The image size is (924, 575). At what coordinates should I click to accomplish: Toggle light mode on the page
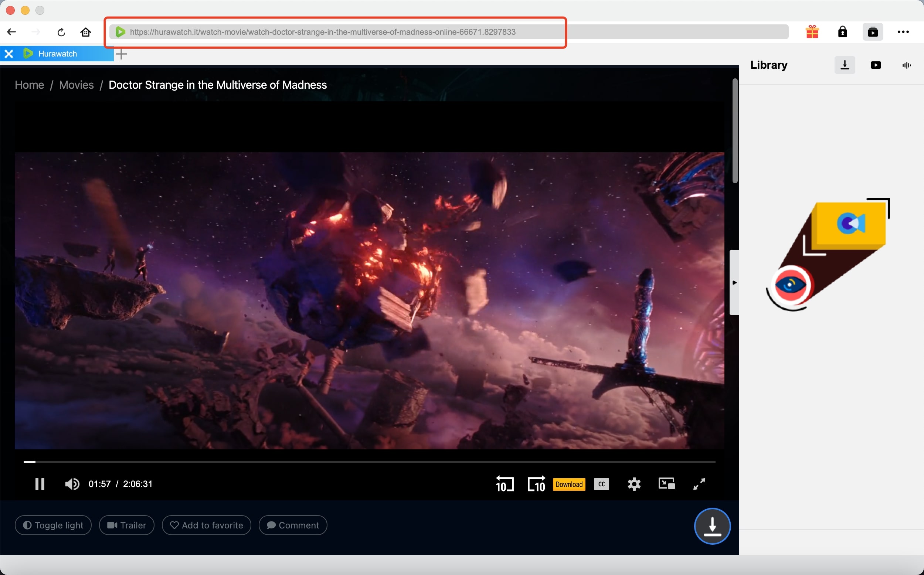point(53,525)
